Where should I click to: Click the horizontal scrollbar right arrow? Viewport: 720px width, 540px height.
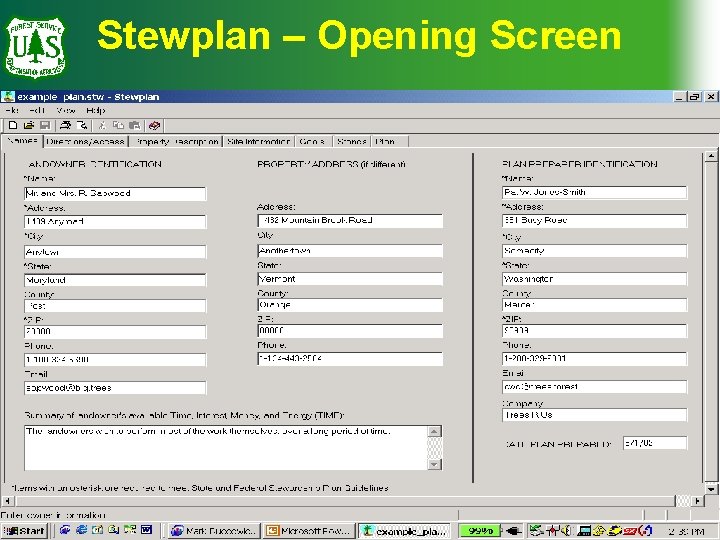click(697, 501)
